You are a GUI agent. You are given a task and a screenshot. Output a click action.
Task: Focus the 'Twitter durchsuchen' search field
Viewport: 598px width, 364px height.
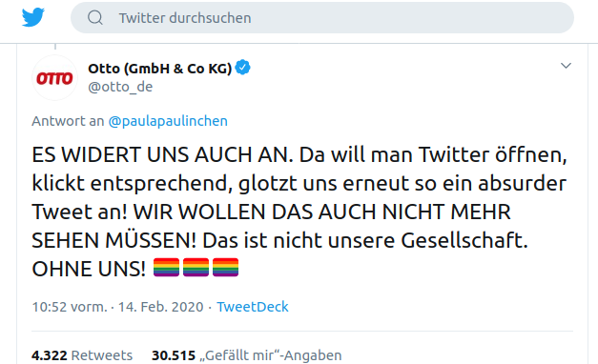coord(321,17)
